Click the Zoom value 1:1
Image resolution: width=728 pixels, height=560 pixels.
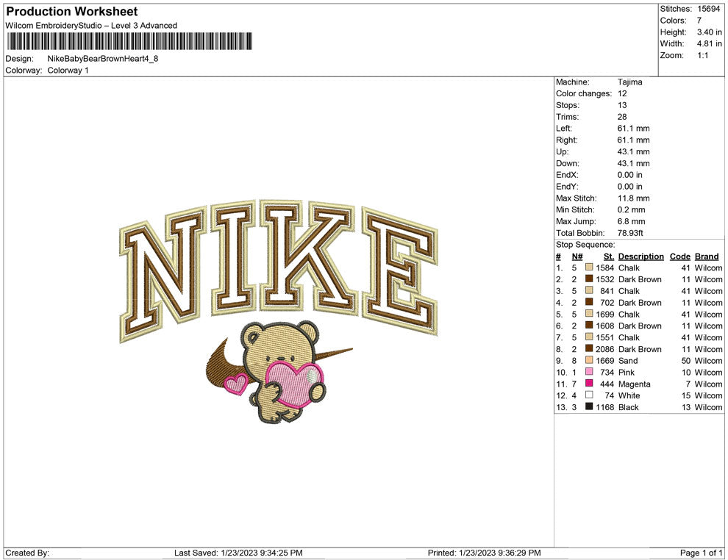pyautogui.click(x=702, y=55)
